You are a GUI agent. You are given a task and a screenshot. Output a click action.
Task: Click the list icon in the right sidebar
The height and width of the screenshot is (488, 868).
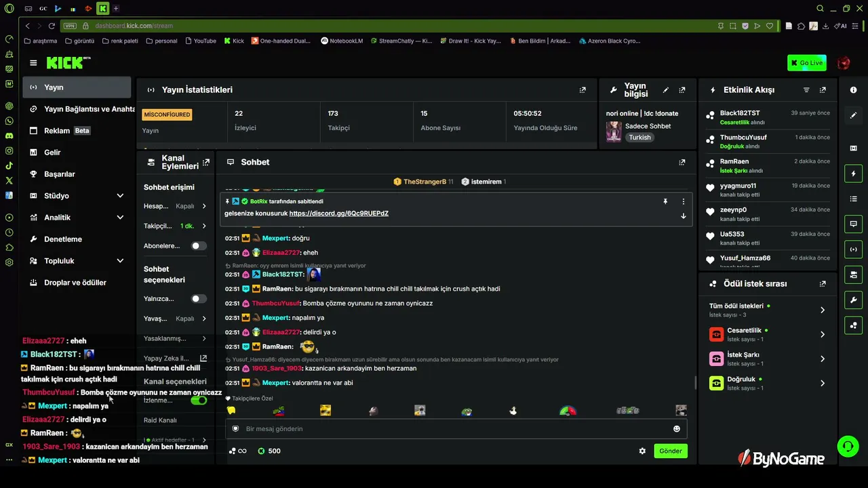(853, 199)
